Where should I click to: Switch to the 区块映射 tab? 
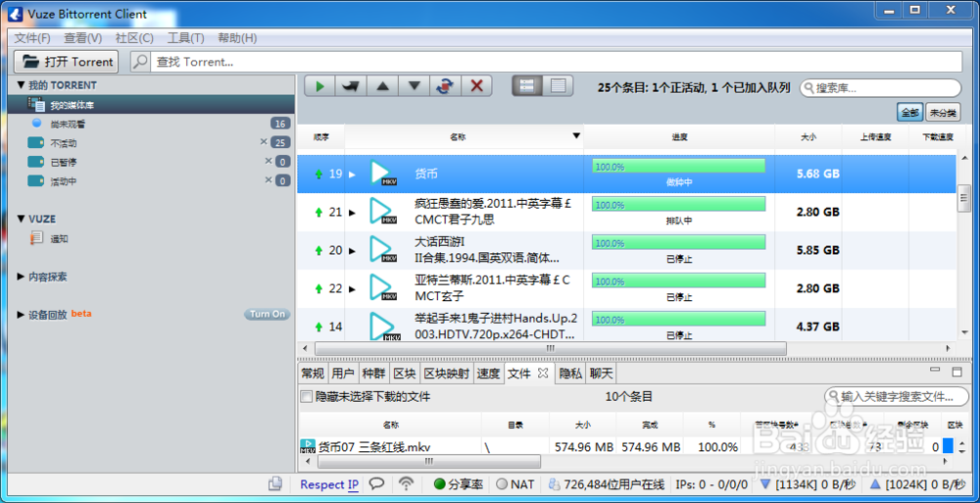pos(446,374)
